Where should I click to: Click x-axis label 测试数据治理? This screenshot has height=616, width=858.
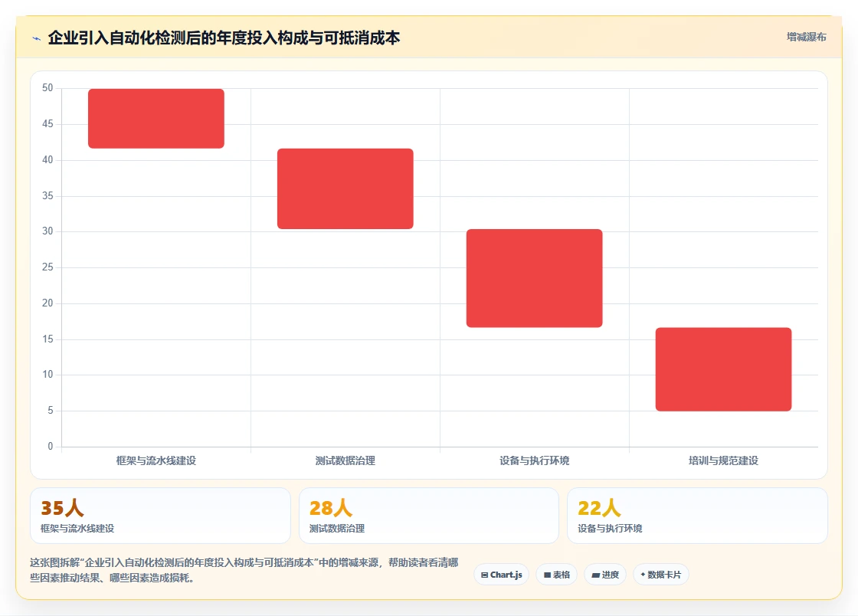pyautogui.click(x=345, y=460)
